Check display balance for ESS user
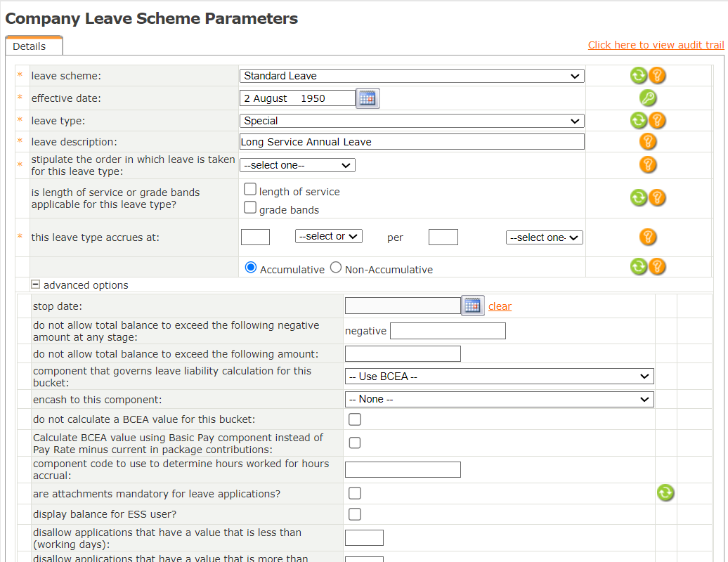Viewport: 728px width, 562px height. coord(355,514)
